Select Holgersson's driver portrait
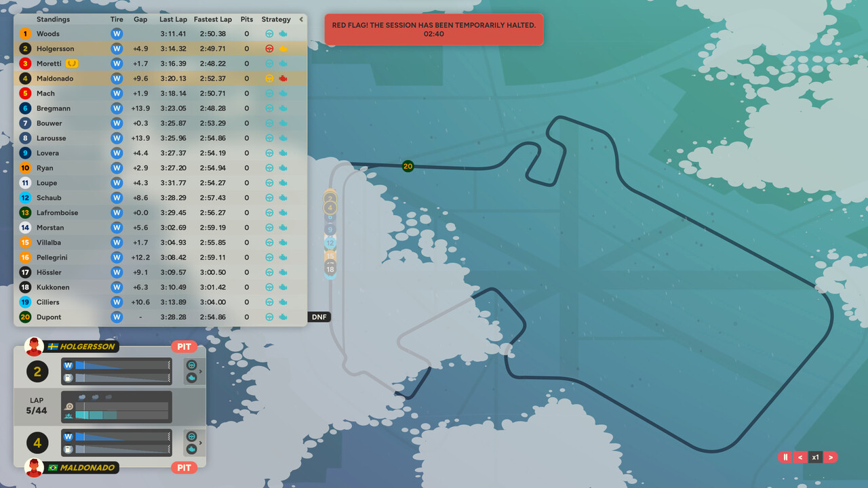Viewport: 868px width, 488px height. click(x=34, y=347)
